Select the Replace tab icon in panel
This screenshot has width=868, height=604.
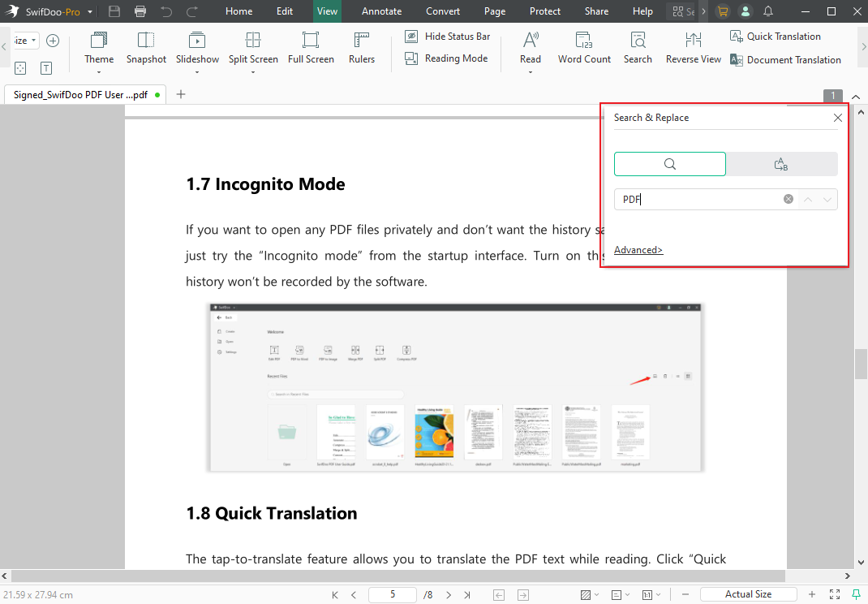point(781,164)
